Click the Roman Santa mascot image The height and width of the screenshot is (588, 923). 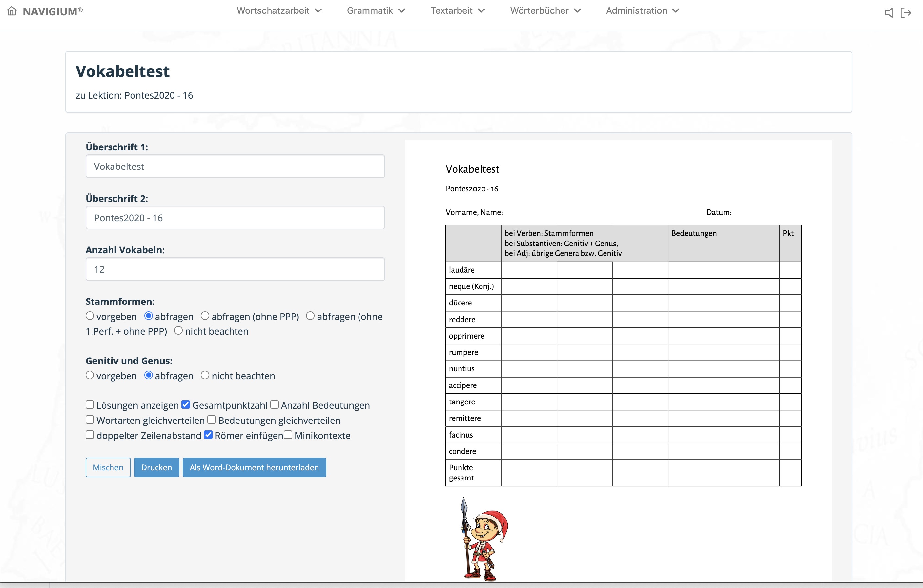(484, 539)
